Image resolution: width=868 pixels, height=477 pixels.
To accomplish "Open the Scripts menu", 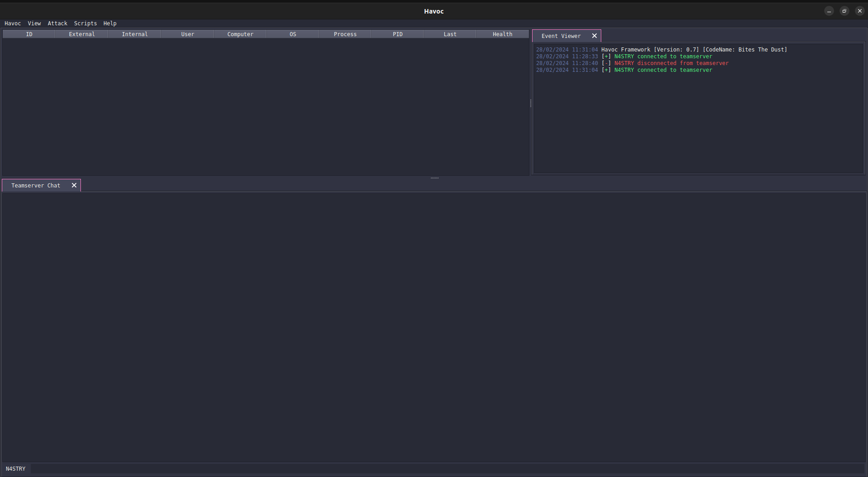I will tap(85, 23).
